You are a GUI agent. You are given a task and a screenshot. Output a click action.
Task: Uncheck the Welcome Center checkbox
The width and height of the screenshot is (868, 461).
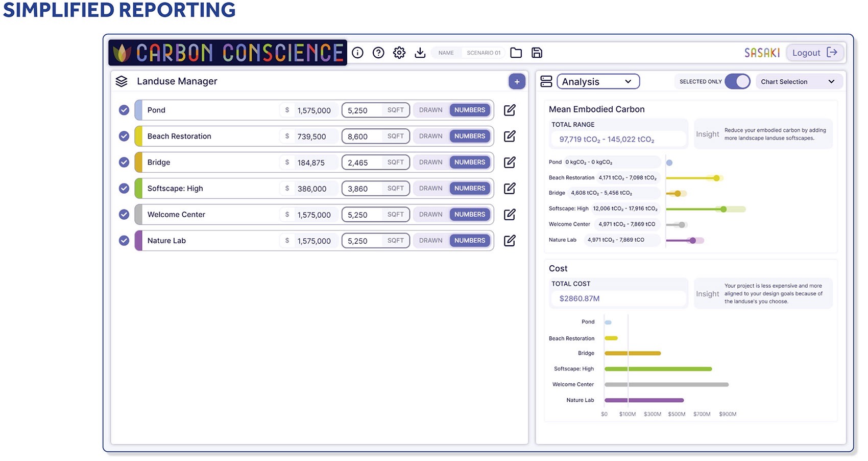click(x=124, y=215)
